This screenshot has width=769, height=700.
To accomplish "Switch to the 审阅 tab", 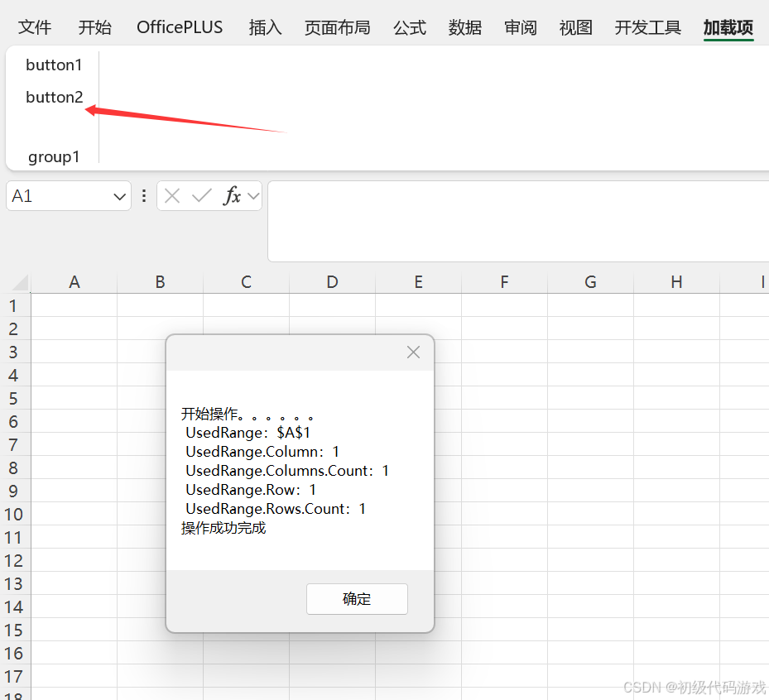I will 521,27.
